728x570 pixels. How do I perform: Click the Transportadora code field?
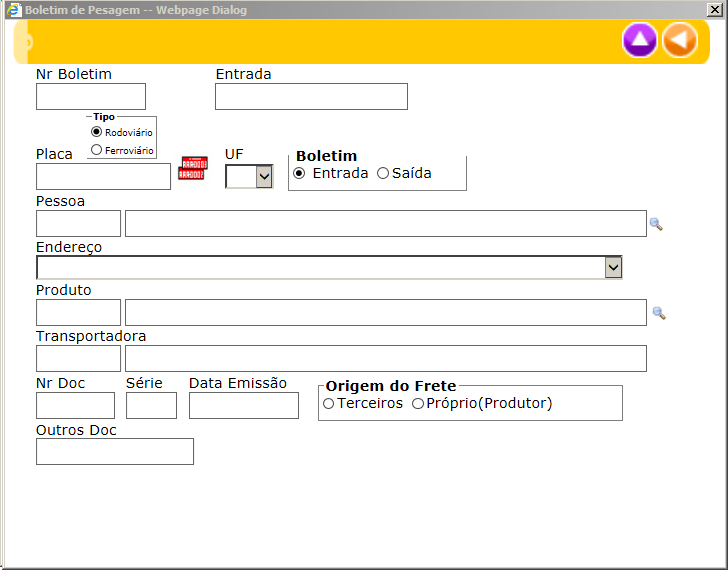[78, 358]
